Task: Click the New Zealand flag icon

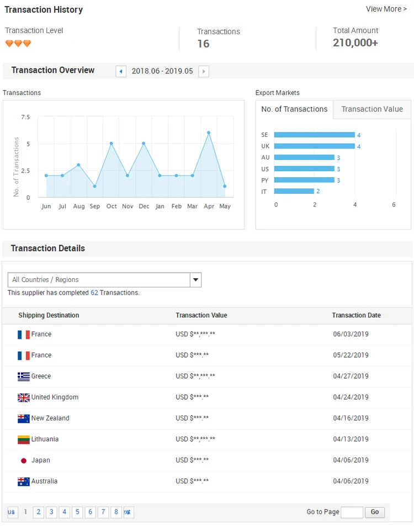Action: pyautogui.click(x=23, y=418)
